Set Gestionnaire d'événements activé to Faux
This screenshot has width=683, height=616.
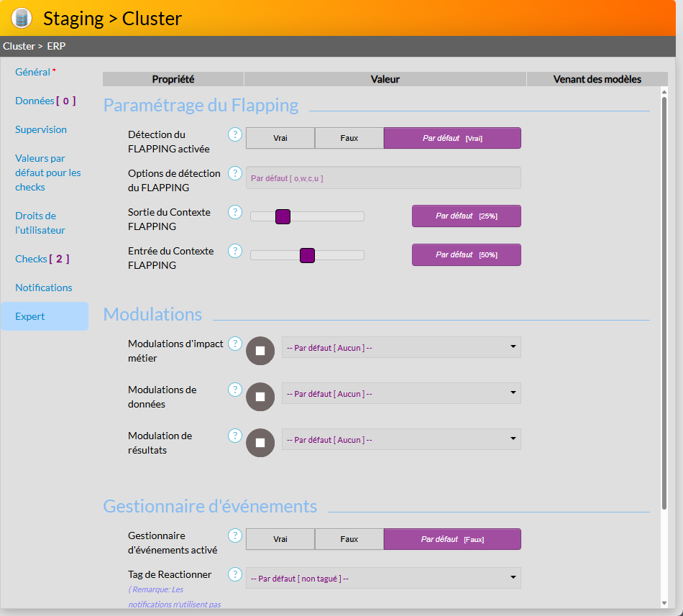349,539
